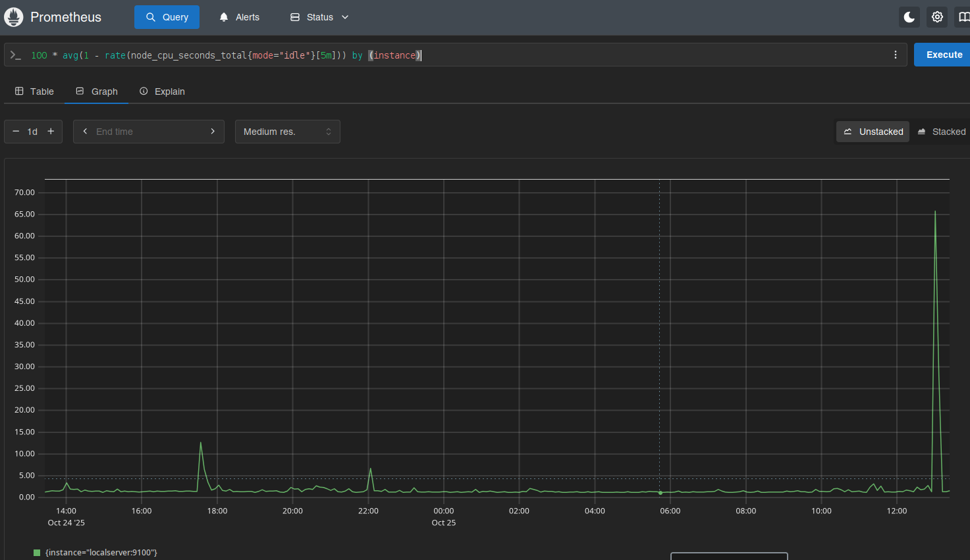Open documentation via the book icon
Image resolution: width=970 pixels, height=560 pixels.
coord(963,17)
